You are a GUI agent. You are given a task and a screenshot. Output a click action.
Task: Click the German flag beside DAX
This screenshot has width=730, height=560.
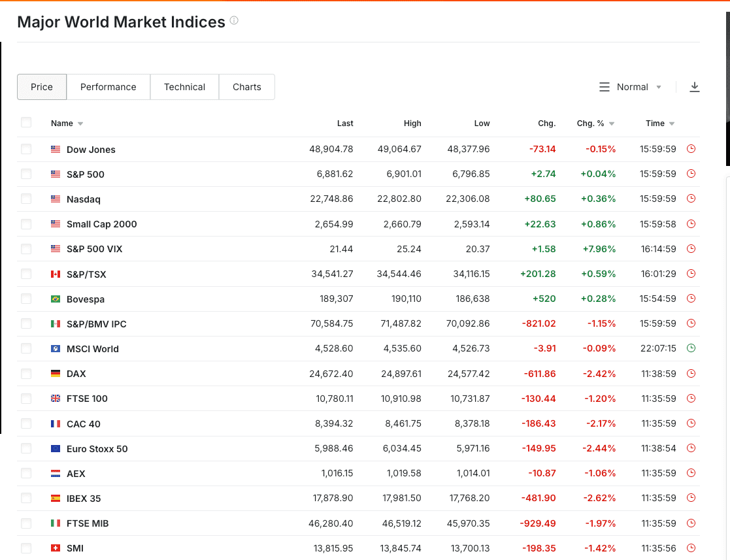56,374
